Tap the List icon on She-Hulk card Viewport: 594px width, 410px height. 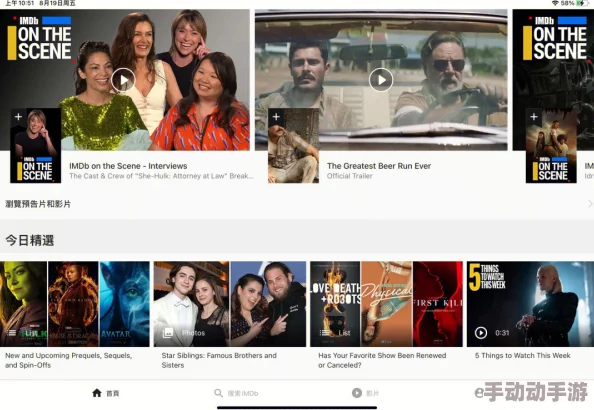point(12,333)
